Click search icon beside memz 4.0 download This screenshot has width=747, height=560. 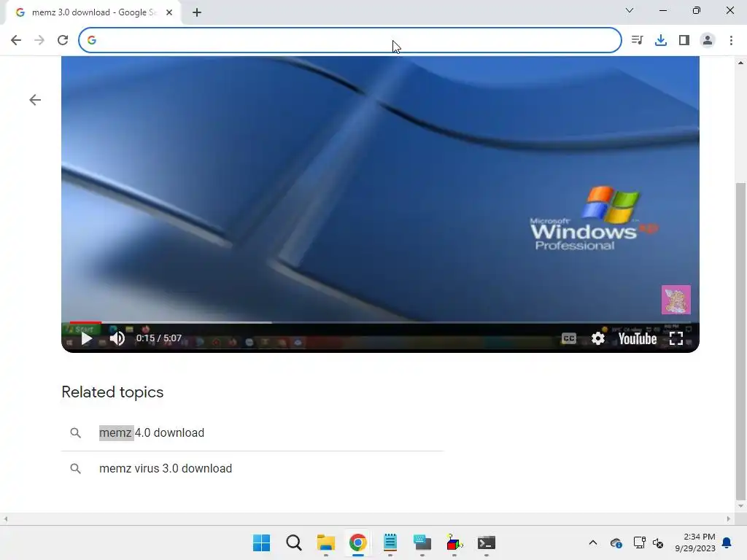point(75,432)
